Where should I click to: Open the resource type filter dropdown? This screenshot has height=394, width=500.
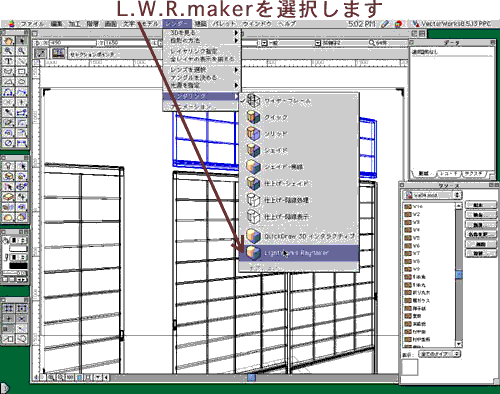tap(440, 354)
